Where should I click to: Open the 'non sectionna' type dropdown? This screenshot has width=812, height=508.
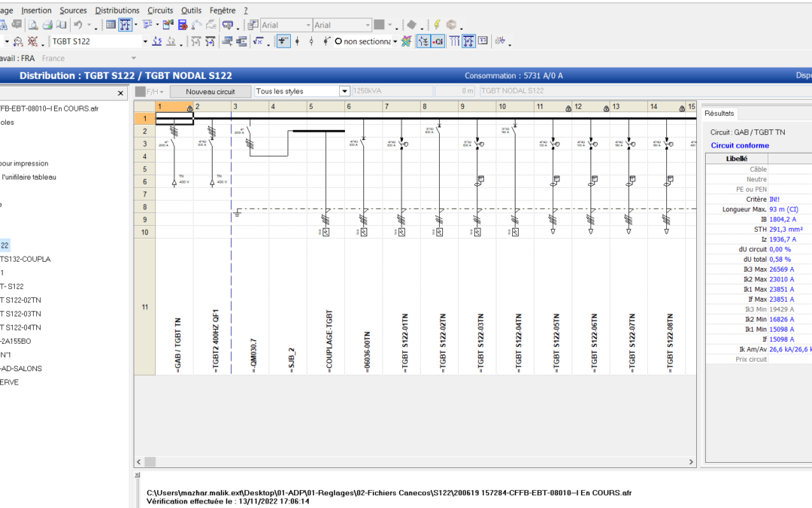coord(395,41)
